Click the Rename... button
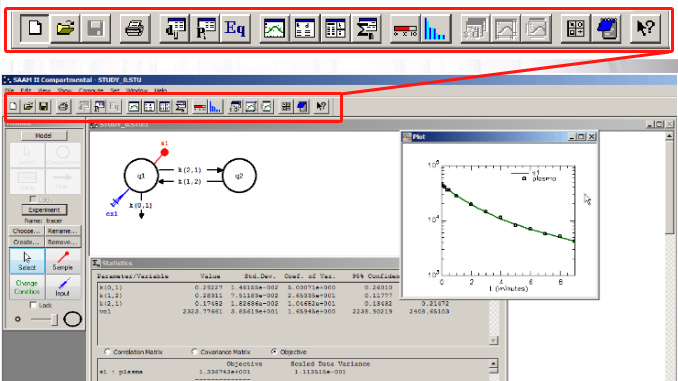The image size is (678, 381). (63, 231)
